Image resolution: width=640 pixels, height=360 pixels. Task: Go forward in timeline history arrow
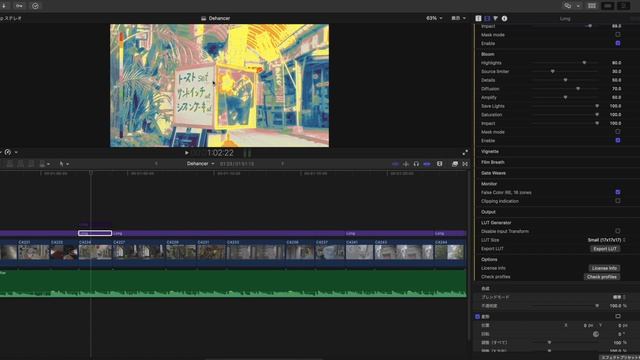[282, 164]
